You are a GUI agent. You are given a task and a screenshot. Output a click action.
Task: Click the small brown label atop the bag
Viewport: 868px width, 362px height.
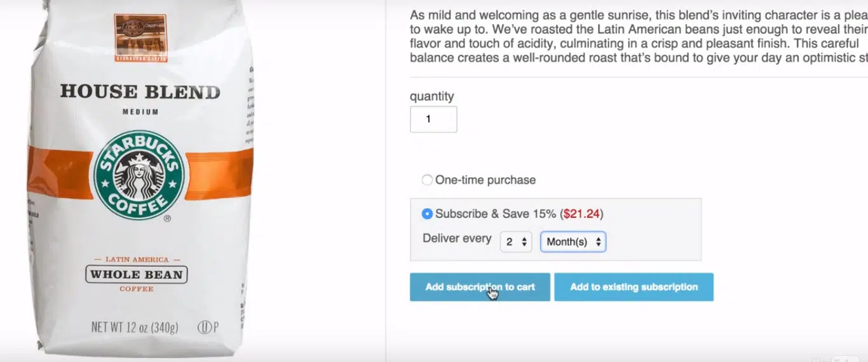click(140, 38)
